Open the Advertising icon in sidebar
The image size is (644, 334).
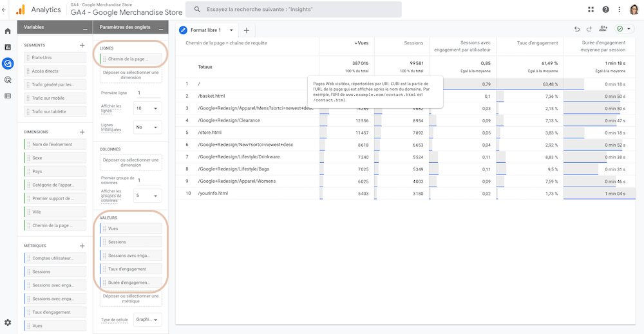(x=8, y=80)
